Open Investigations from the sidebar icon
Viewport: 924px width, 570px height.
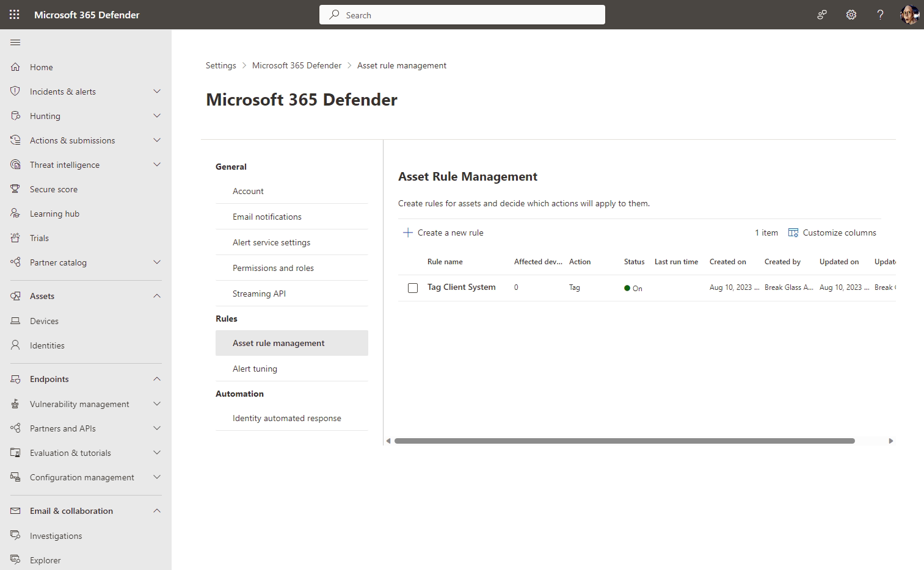pos(15,535)
